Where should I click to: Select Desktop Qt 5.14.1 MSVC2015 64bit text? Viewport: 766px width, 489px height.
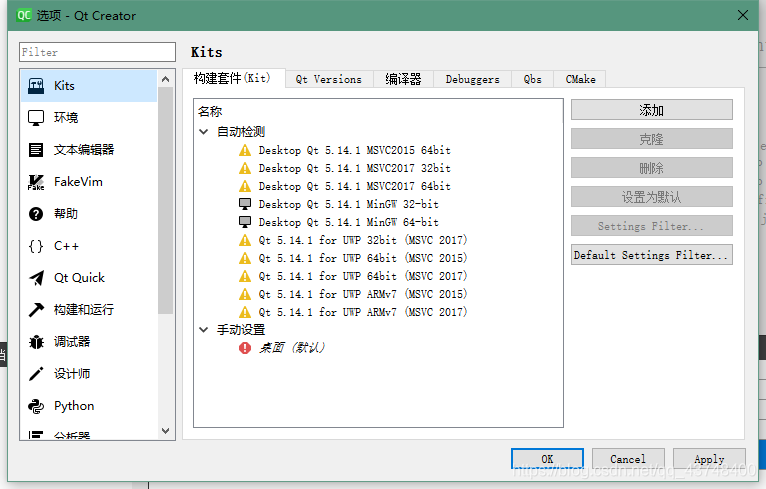click(x=355, y=150)
